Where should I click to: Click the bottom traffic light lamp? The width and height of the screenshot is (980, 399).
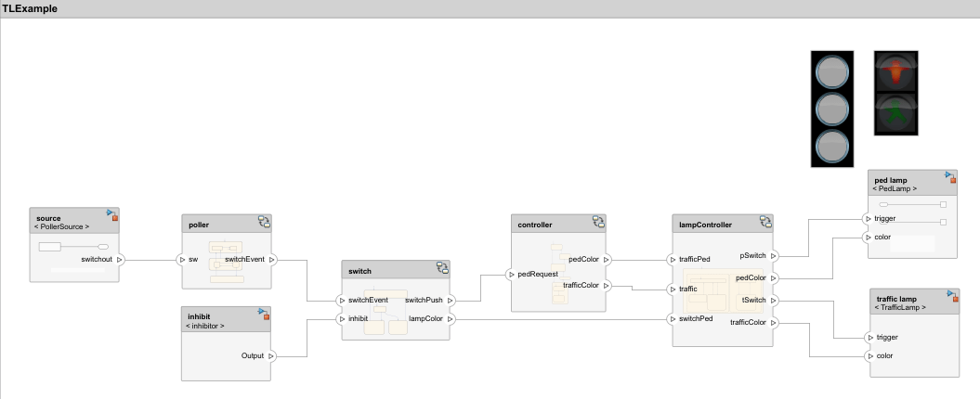pyautogui.click(x=832, y=147)
